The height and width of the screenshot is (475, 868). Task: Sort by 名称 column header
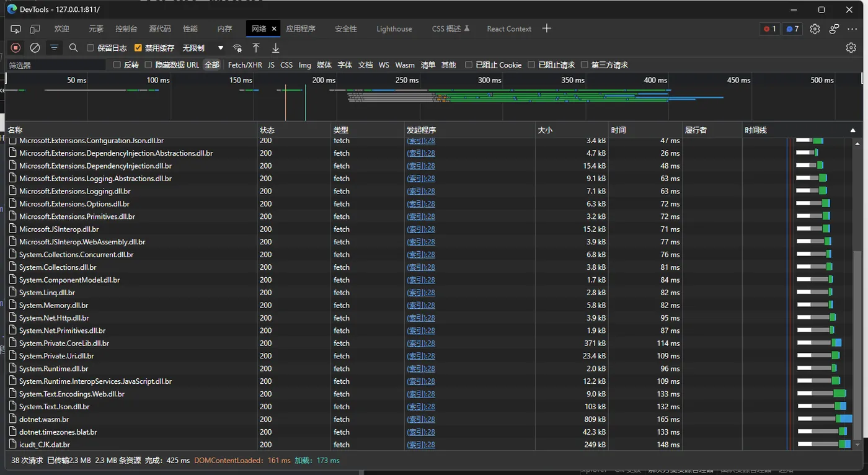tap(131, 130)
